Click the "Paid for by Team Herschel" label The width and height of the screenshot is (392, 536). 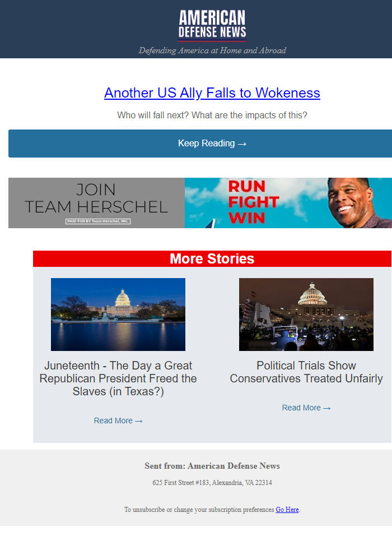coord(98,221)
